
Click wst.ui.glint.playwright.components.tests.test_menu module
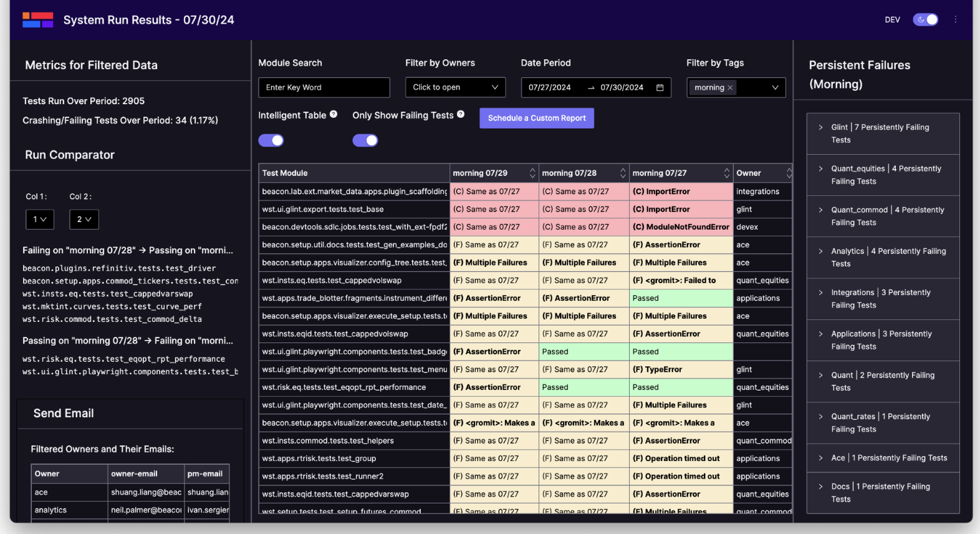pyautogui.click(x=354, y=369)
